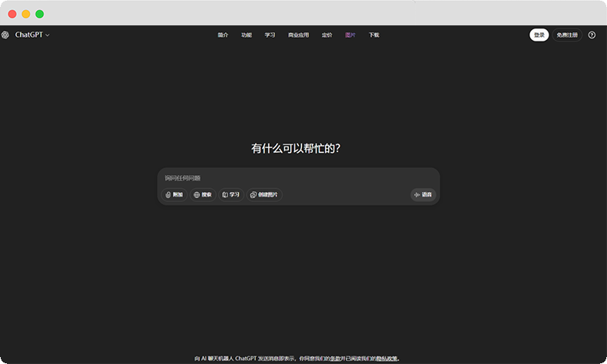Open the 简介 menu item
The width and height of the screenshot is (607, 364).
point(223,35)
